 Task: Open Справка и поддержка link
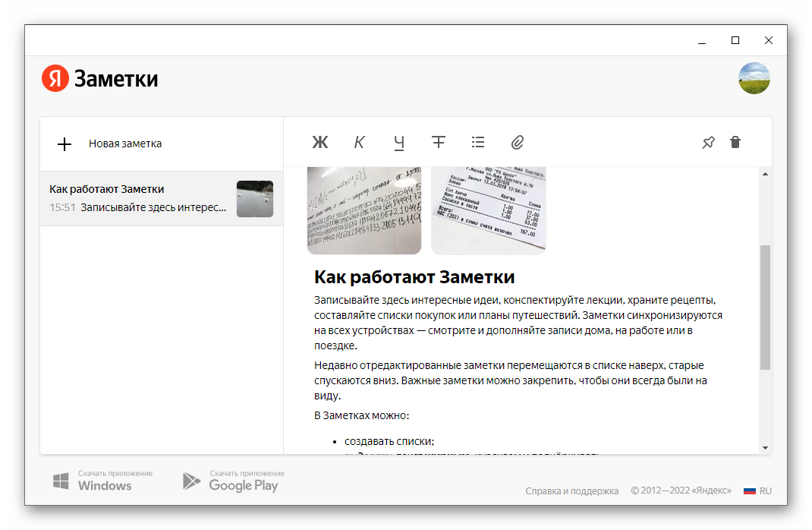pos(571,491)
